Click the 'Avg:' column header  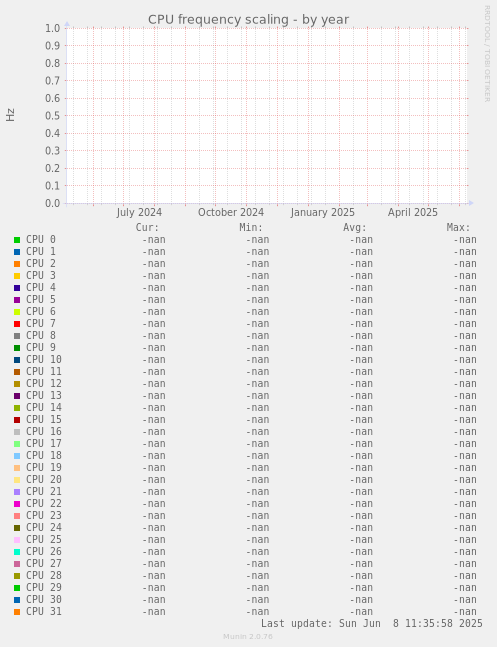pyautogui.click(x=355, y=227)
